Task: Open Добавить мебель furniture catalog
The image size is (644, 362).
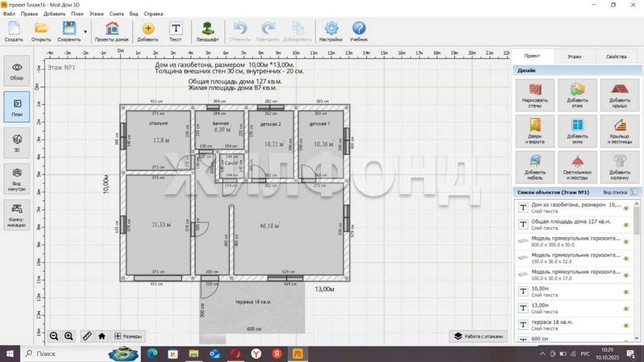Action: pyautogui.click(x=535, y=167)
